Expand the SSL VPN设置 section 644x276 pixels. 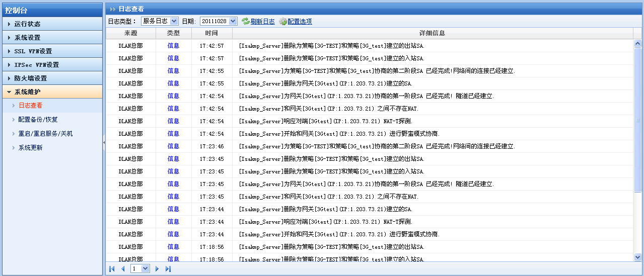click(33, 51)
